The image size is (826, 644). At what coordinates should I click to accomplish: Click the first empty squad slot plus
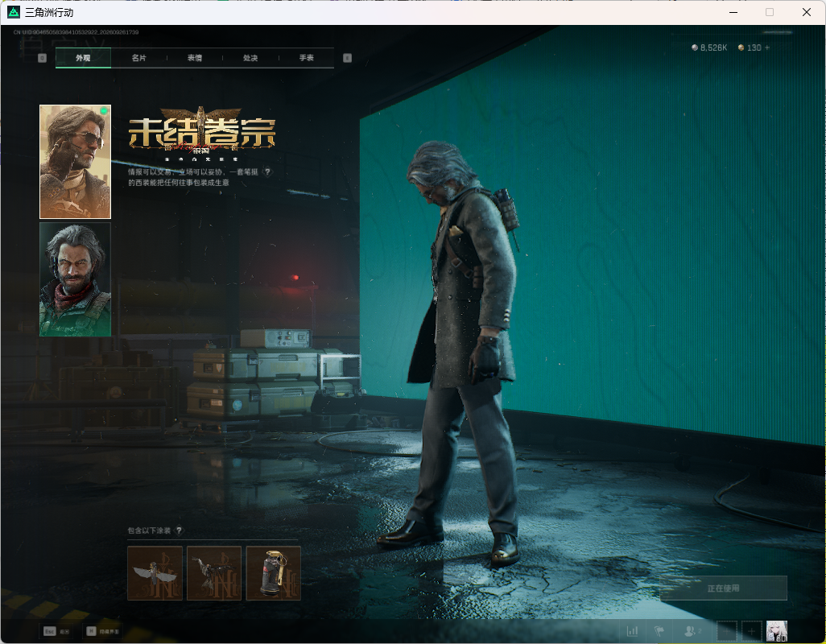[x=726, y=631]
